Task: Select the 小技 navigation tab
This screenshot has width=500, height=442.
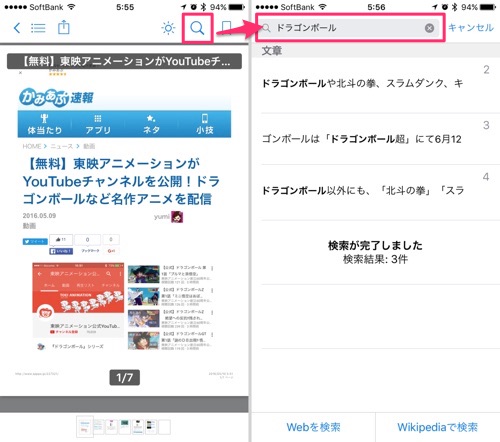Action: click(x=204, y=124)
